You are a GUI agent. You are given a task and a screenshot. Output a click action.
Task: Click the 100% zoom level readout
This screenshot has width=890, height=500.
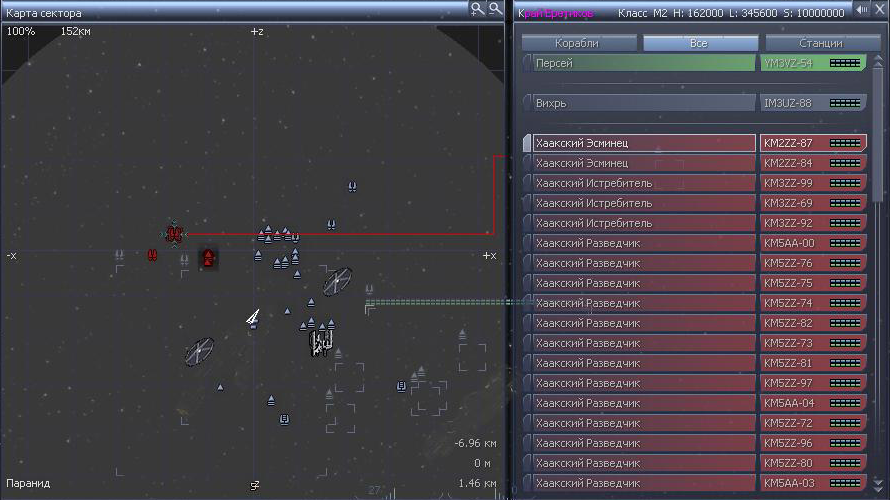(21, 32)
